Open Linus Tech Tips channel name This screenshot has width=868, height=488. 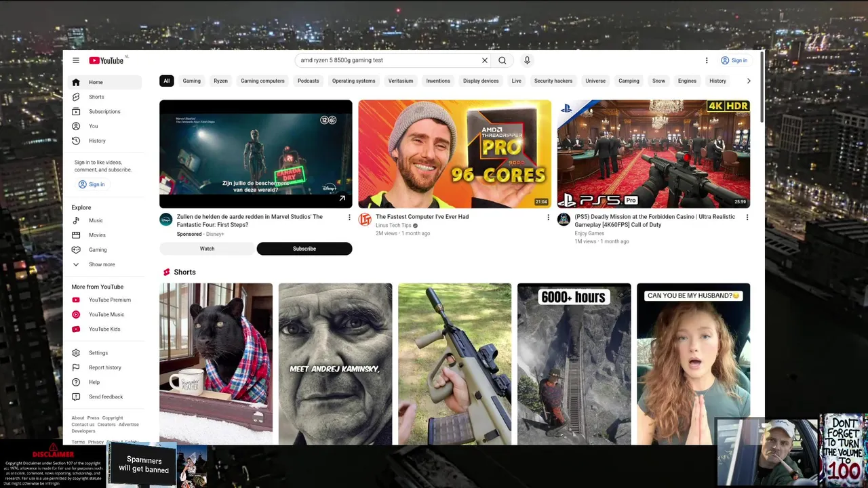coord(393,226)
